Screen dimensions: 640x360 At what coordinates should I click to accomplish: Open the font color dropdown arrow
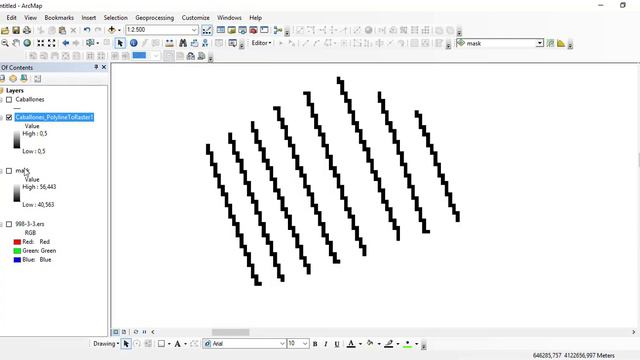[x=360, y=344]
